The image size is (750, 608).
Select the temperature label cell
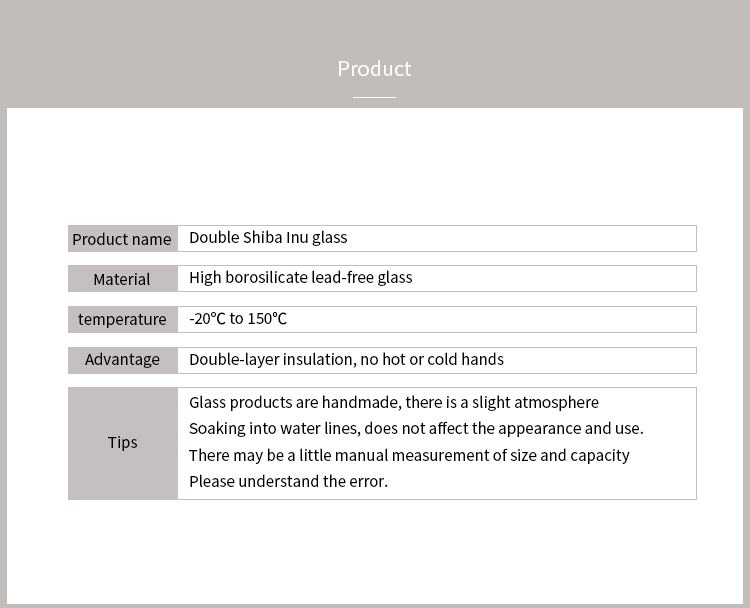pos(123,319)
